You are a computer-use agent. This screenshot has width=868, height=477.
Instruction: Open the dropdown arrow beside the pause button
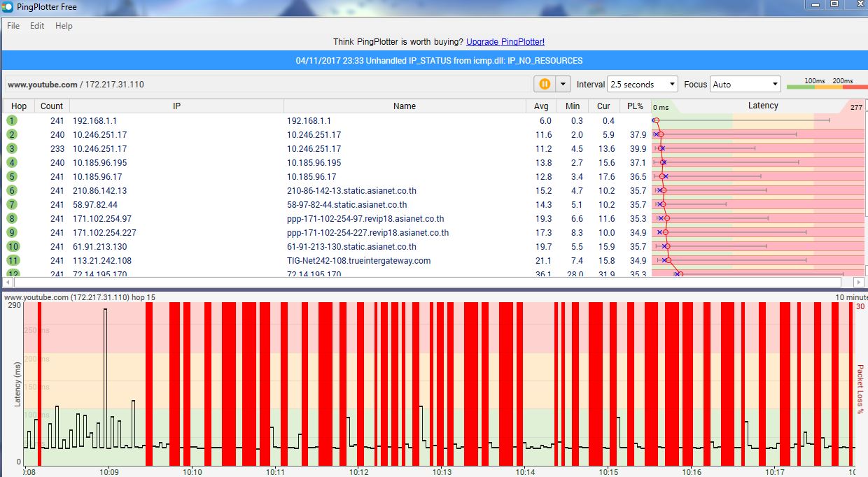(563, 84)
